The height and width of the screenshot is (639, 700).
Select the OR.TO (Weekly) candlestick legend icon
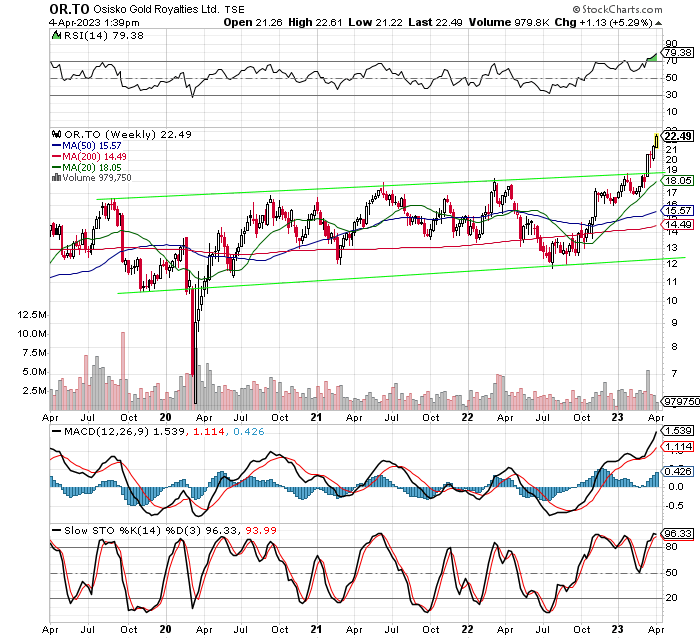coord(57,134)
